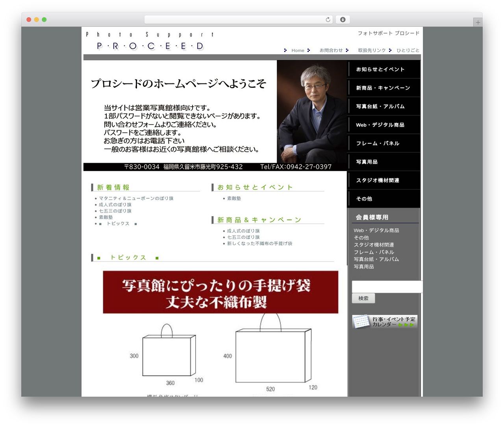Select 写真台紙・アルバム in black sidebar menu
This screenshot has width=504, height=427.
(384, 106)
